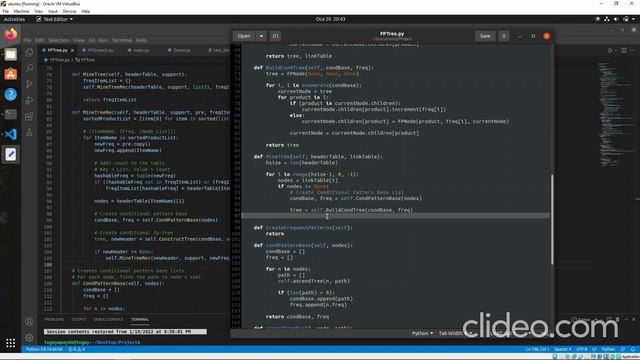Open Files manager in the dock
Viewport: 640px width, 360px height.
[11, 54]
